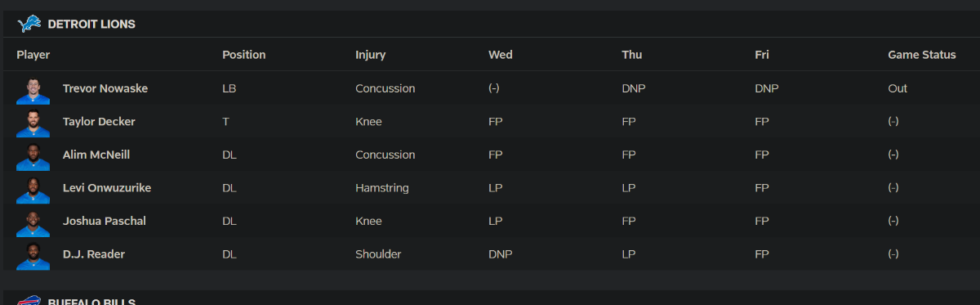Viewport: 980px width, 305px height.
Task: Open D.J. Reader's player headshot
Action: [33, 256]
